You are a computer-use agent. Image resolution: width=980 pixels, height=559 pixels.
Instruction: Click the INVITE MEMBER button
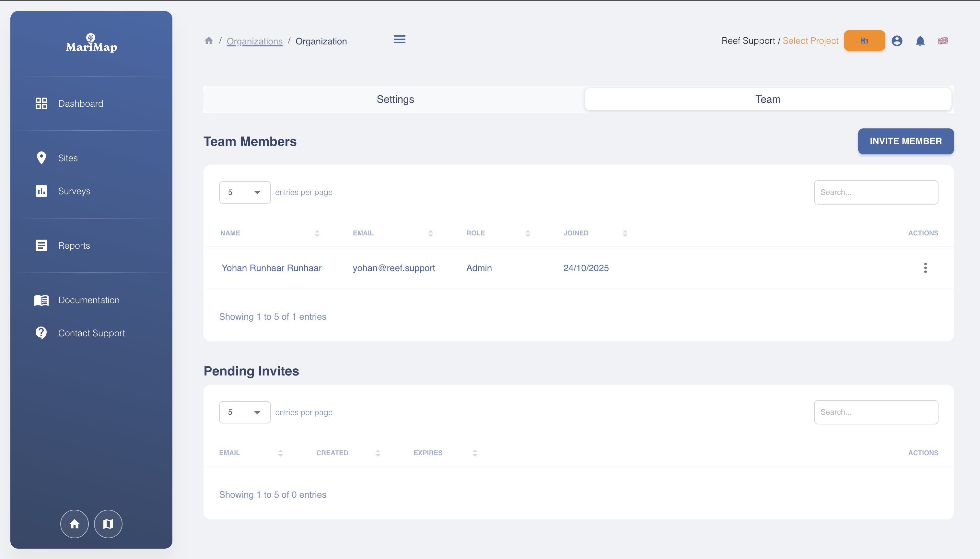(905, 141)
